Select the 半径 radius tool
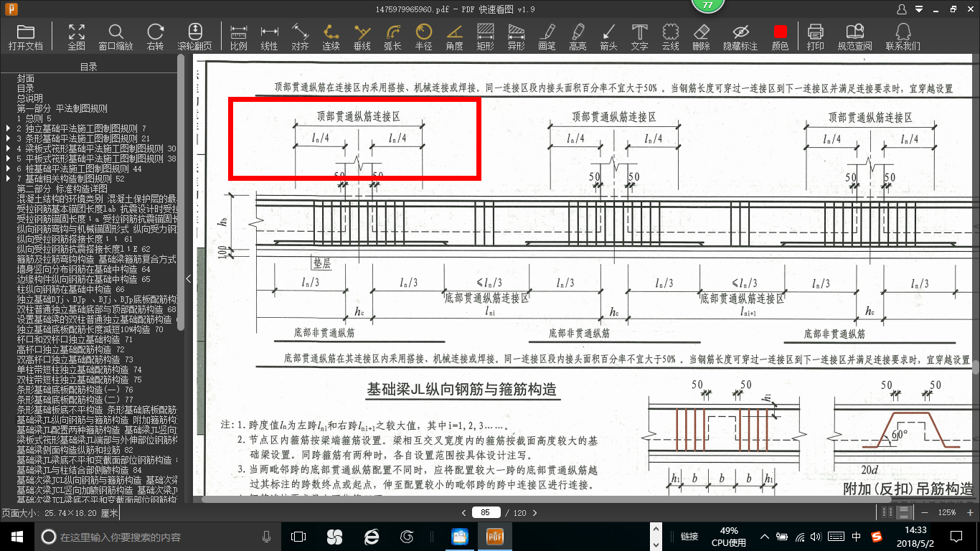This screenshot has height=551, width=980. (x=424, y=37)
